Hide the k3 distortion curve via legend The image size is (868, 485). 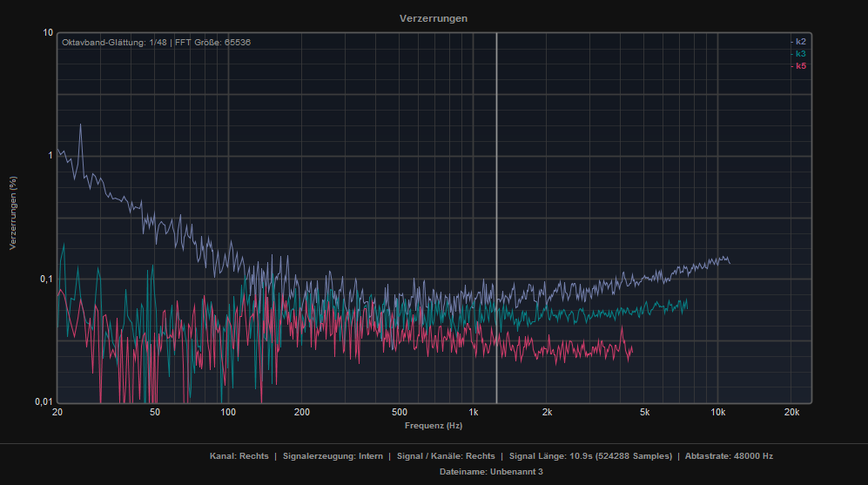[x=800, y=54]
